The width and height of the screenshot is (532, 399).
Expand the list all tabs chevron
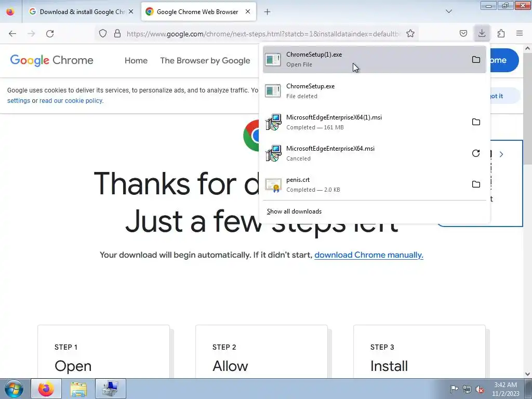[x=449, y=11]
